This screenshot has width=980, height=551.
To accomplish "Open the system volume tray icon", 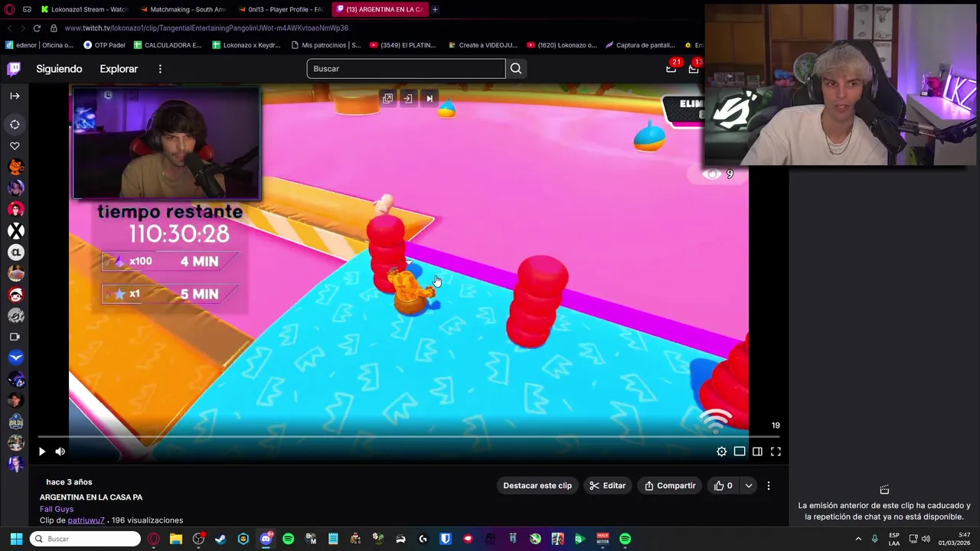I will coord(926,539).
